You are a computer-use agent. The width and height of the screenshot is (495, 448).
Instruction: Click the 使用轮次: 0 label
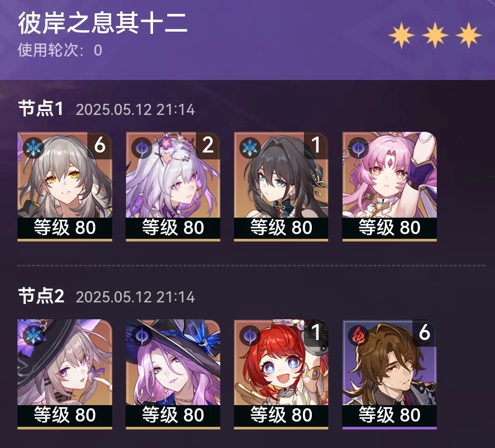coord(60,50)
